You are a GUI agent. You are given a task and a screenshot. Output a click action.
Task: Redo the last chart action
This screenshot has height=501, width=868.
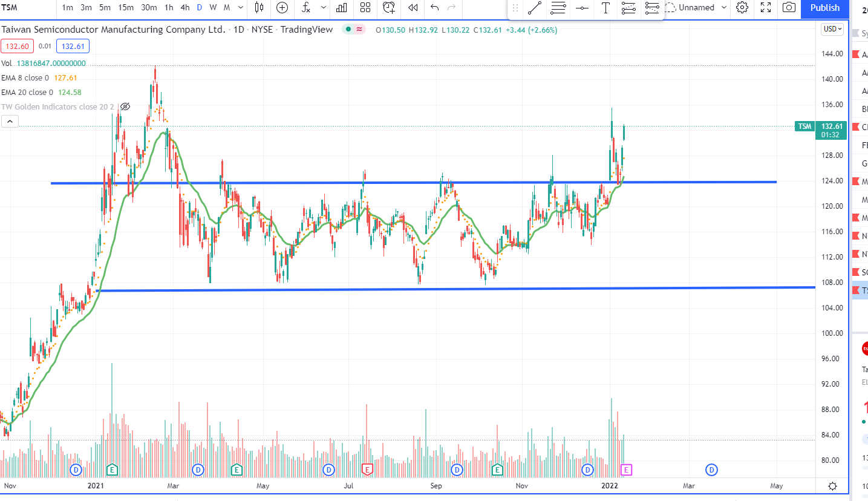click(451, 8)
